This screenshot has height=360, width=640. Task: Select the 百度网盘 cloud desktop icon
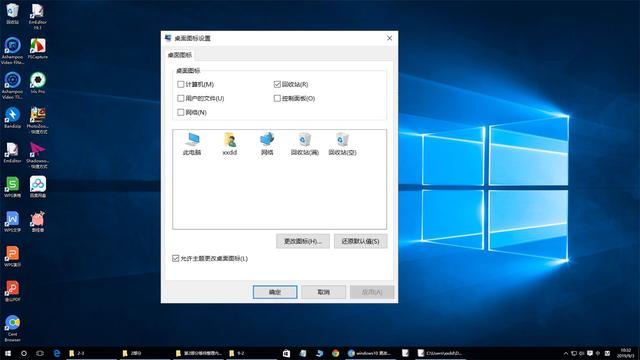[38, 187]
